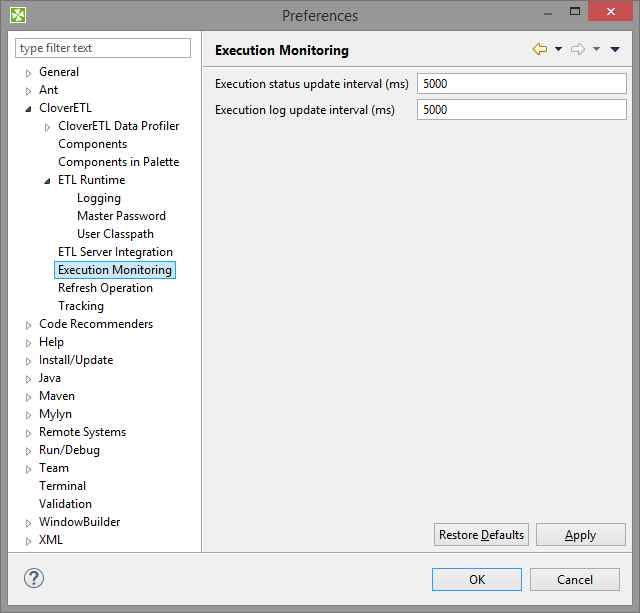Viewport: 640px width, 613px height.
Task: Focus the Execution log update interval field
Action: coord(521,110)
